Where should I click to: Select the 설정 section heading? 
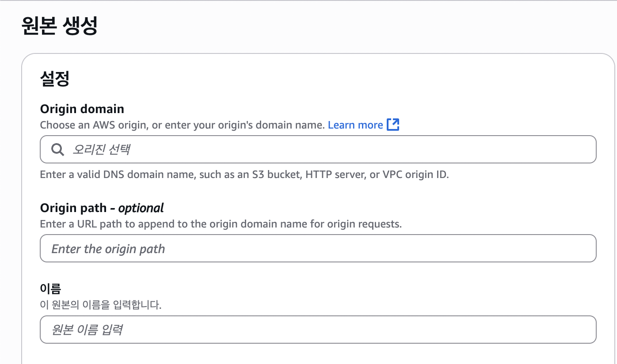[x=55, y=80]
